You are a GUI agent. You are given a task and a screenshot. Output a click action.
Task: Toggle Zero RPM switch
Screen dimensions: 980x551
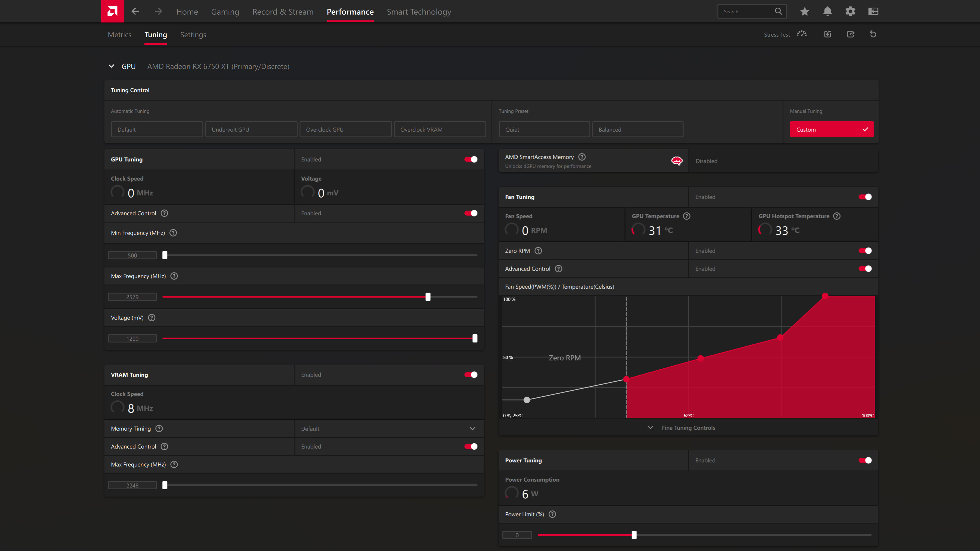tap(865, 251)
